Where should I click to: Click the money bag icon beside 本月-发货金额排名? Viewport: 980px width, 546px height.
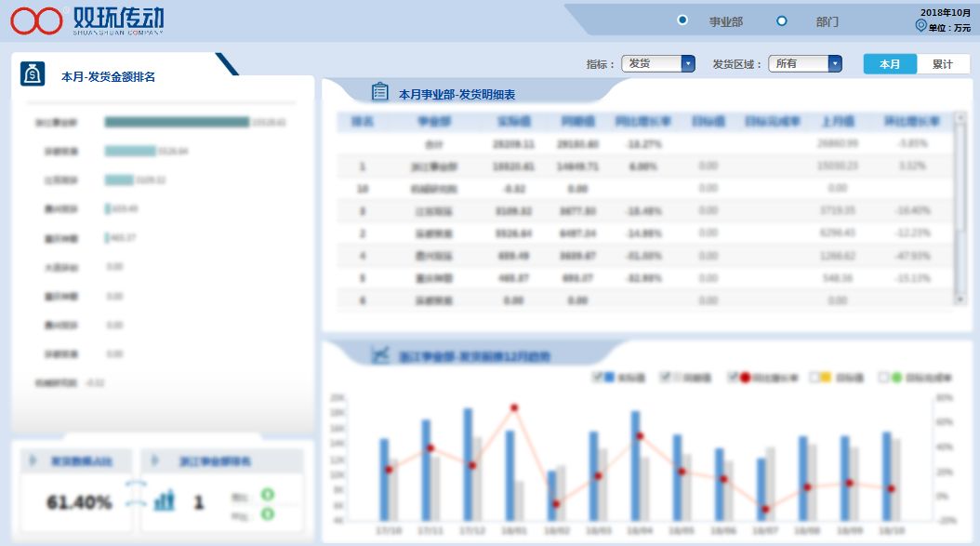point(33,74)
